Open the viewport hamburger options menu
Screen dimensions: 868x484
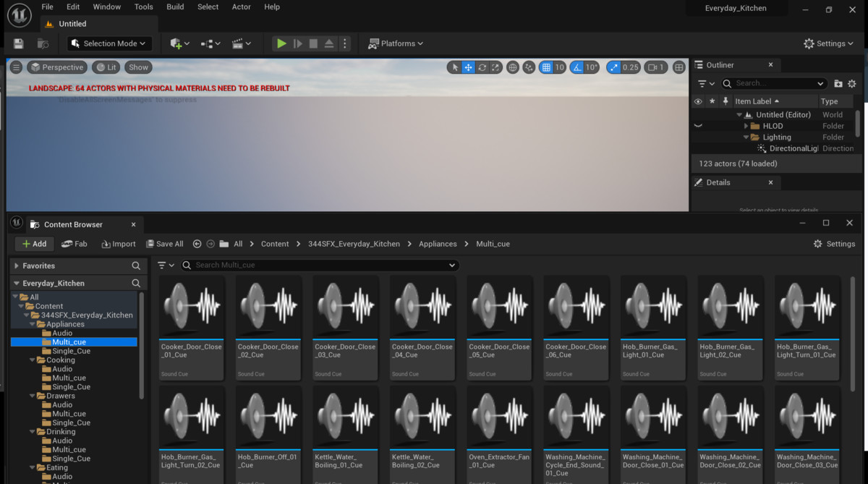[16, 67]
